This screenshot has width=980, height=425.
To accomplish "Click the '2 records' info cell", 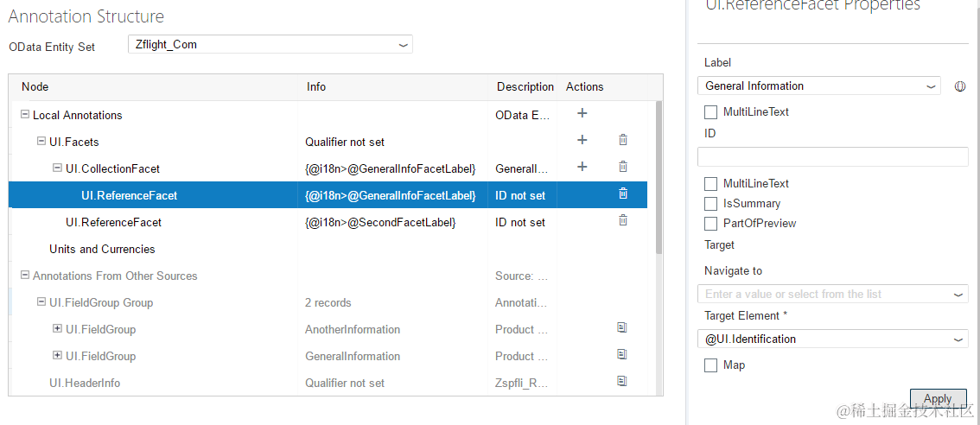I will (328, 302).
